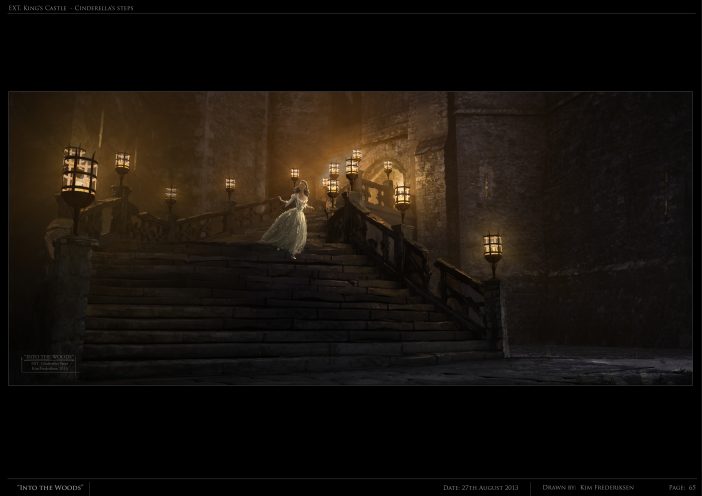Screen dimensions: 702x496
Task: Click the "Date: 27th August 2013" text
Action: click(481, 487)
